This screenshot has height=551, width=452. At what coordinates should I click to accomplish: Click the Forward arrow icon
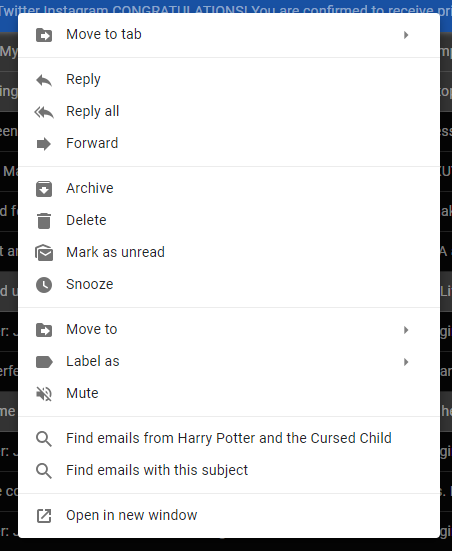click(x=44, y=144)
